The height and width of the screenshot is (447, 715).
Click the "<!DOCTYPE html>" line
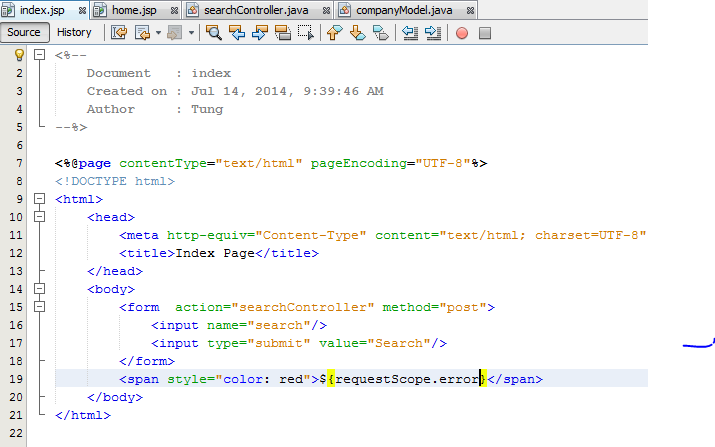pyautogui.click(x=115, y=181)
